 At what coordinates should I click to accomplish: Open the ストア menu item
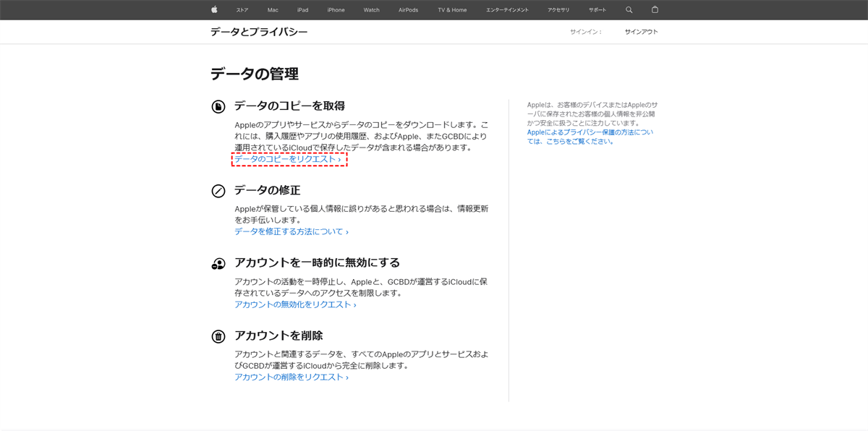coord(242,10)
